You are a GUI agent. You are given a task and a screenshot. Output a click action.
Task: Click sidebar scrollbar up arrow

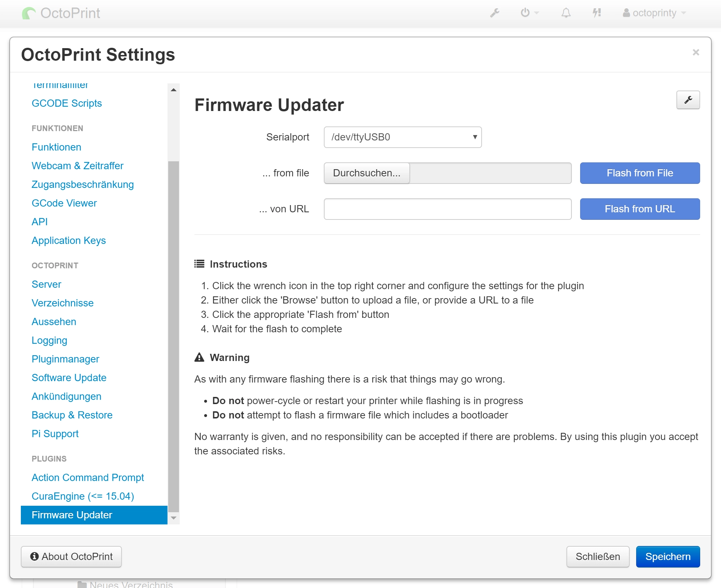pyautogui.click(x=174, y=90)
